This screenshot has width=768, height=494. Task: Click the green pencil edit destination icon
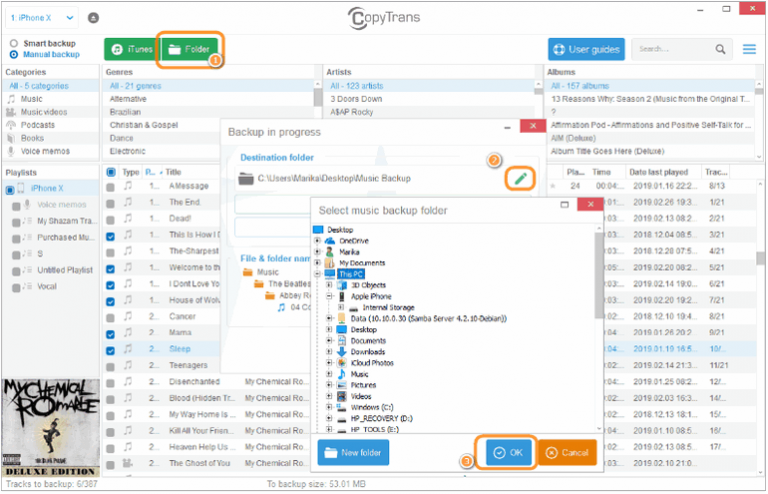[x=518, y=178]
